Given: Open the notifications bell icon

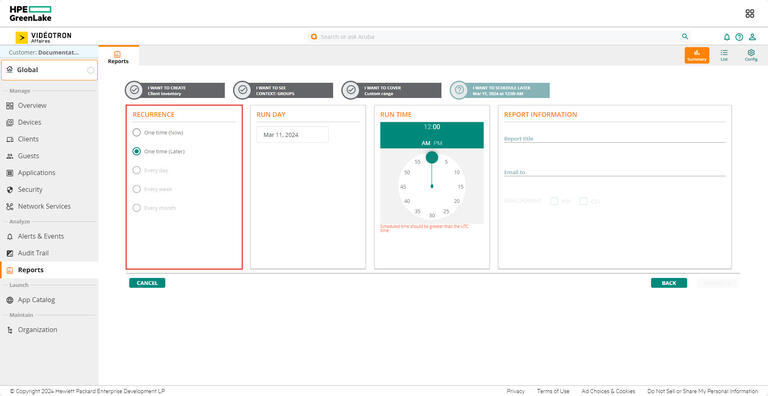Looking at the screenshot, I should click(x=727, y=37).
